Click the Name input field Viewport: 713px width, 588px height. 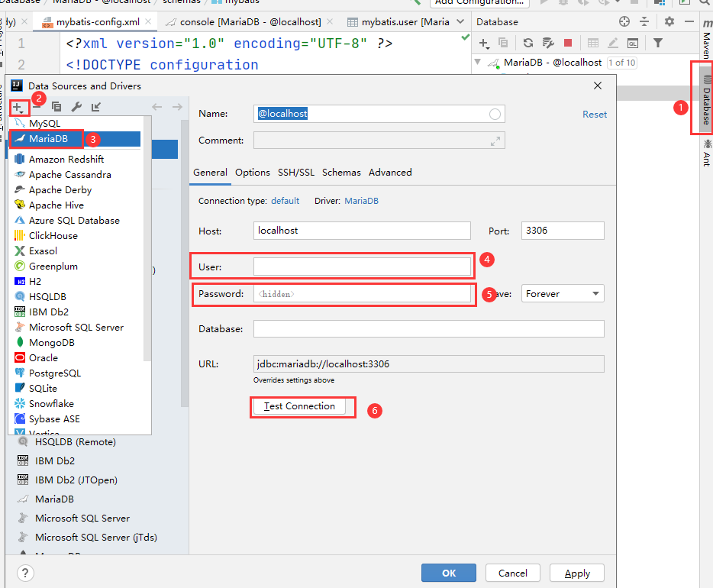(x=379, y=114)
